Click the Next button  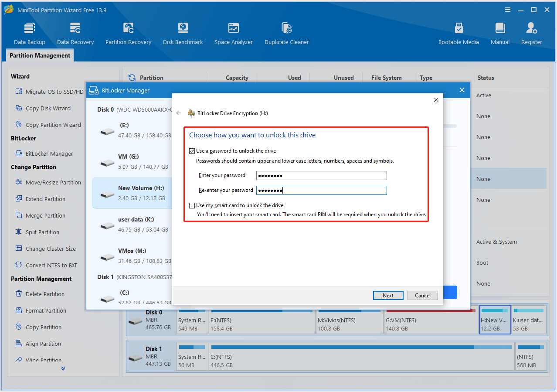tap(388, 295)
